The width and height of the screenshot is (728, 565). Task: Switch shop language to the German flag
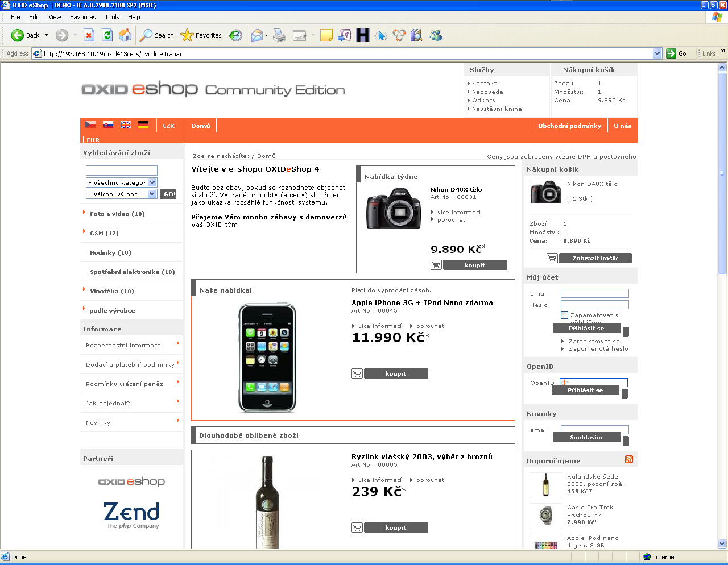pyautogui.click(x=143, y=125)
